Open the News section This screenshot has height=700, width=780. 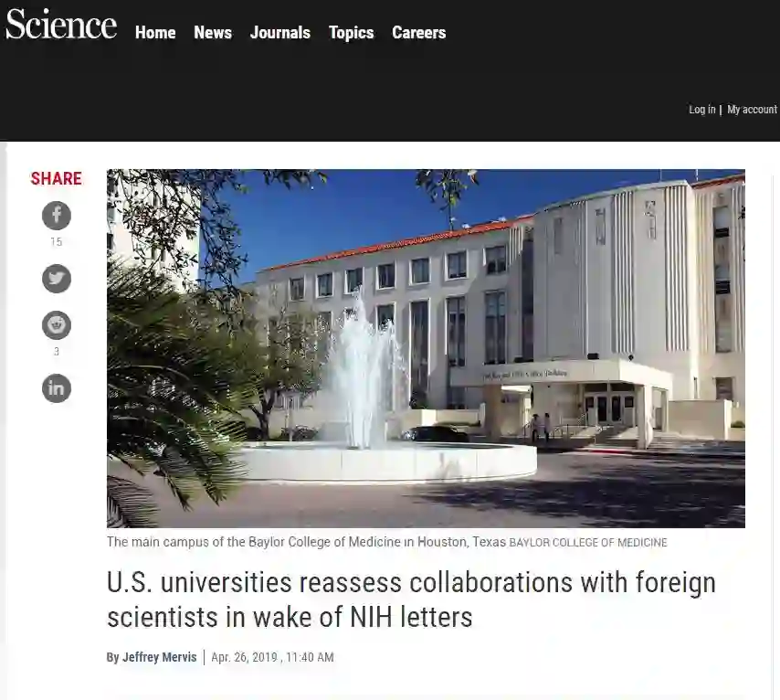pos(213,32)
